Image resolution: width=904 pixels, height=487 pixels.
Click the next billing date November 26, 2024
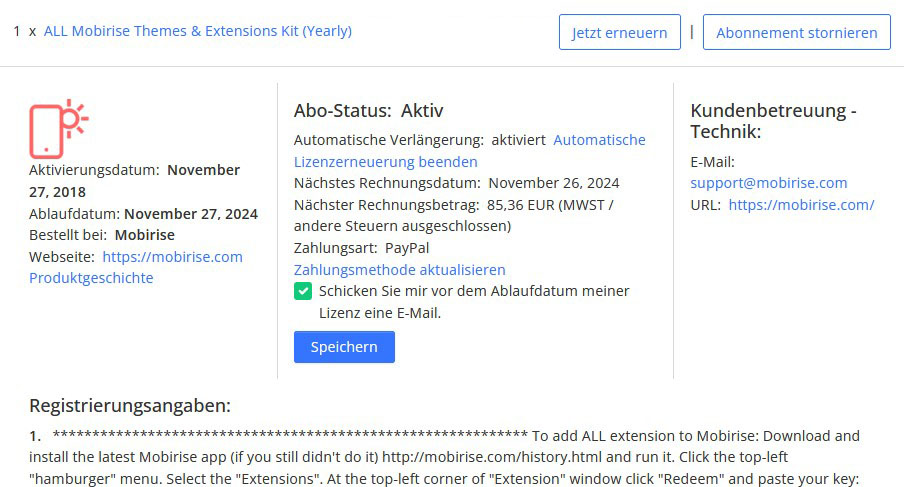(x=553, y=183)
